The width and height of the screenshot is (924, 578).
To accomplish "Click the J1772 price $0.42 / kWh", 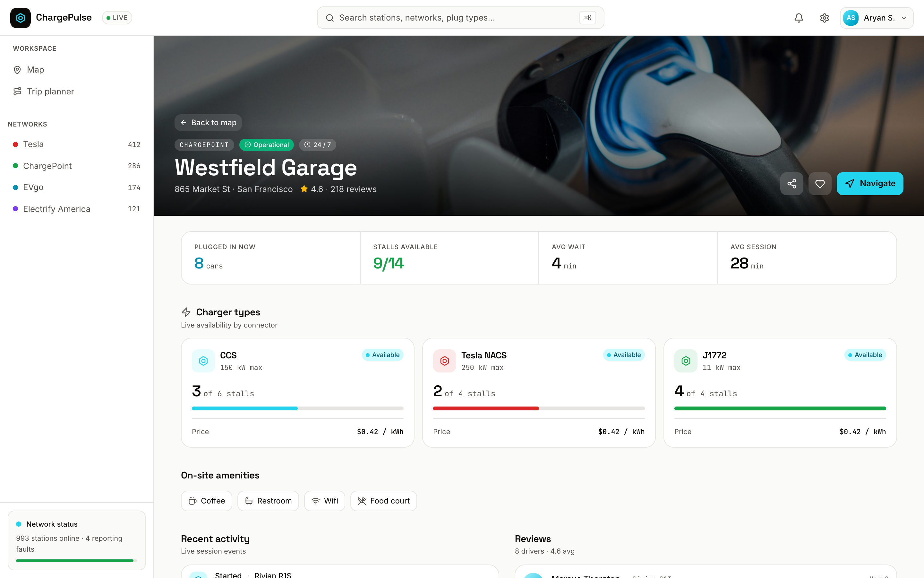I will (x=862, y=432).
